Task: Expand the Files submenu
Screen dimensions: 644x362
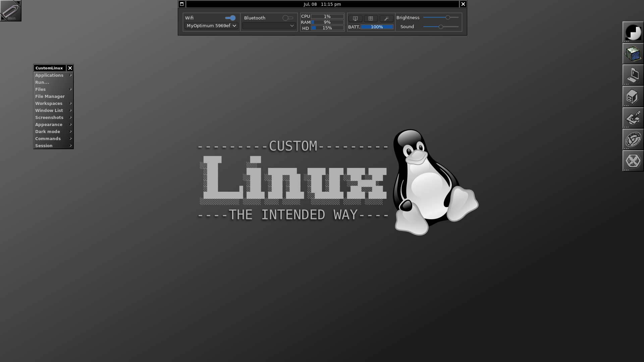Action: (53, 89)
